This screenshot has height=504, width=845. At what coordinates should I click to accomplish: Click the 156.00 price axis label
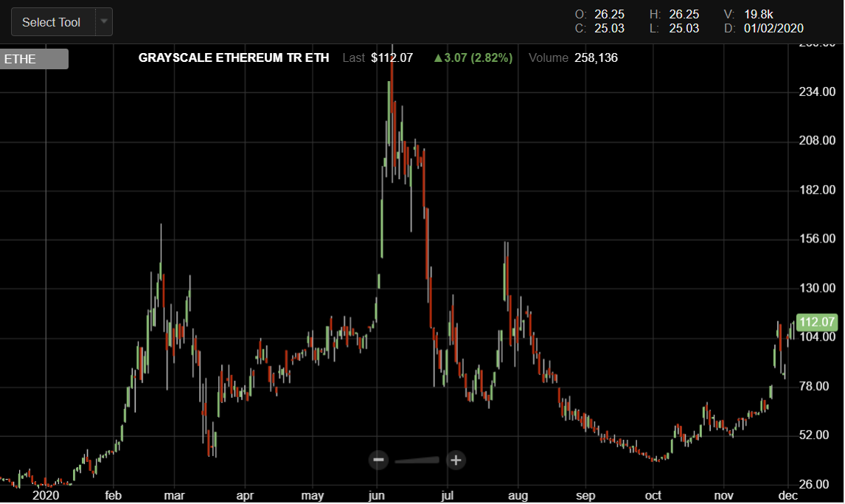[817, 239]
